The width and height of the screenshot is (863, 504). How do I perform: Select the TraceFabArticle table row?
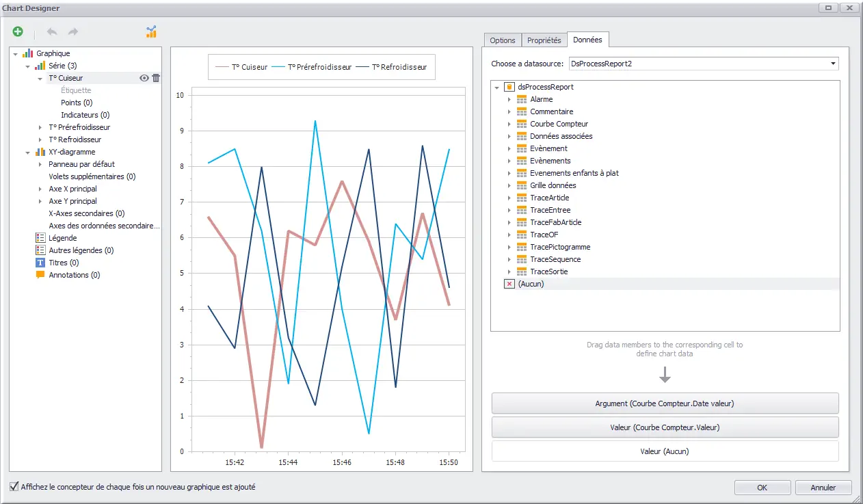(x=556, y=222)
